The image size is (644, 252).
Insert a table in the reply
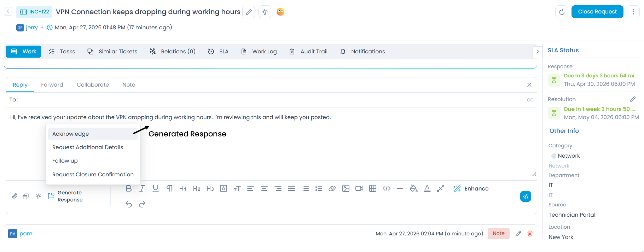(x=372, y=189)
